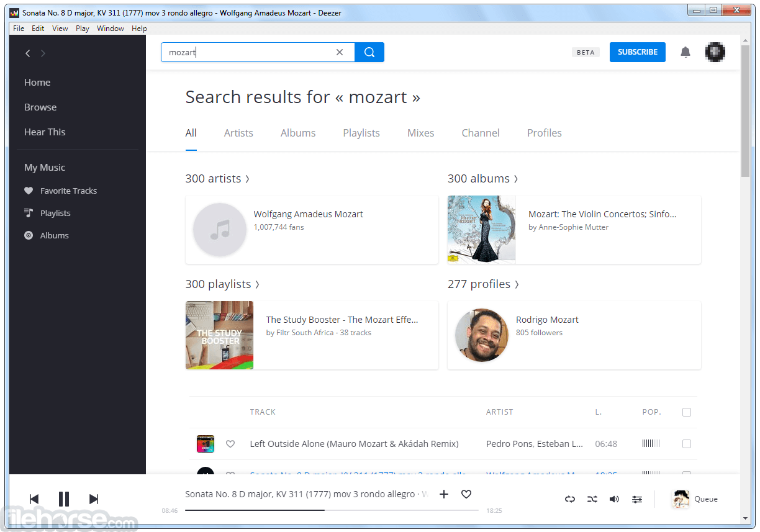The image size is (760, 532).
Task: Open the View menu
Action: coord(60,29)
